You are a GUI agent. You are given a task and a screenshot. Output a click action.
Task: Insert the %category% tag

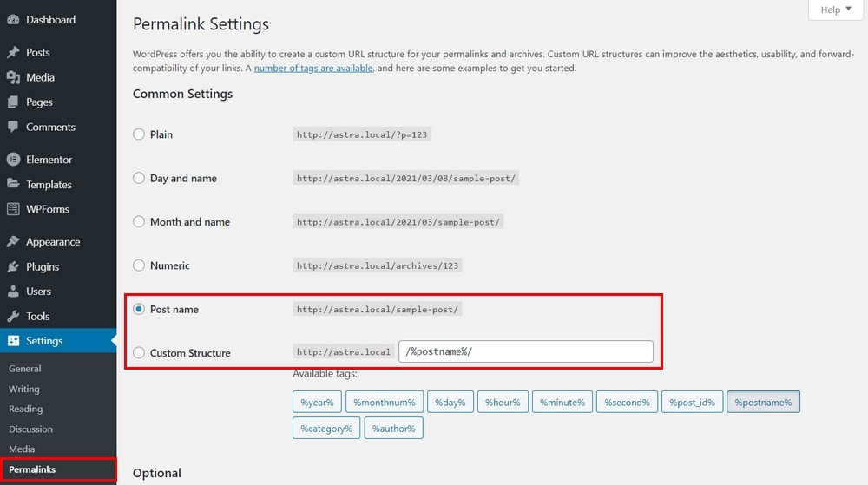(x=326, y=428)
